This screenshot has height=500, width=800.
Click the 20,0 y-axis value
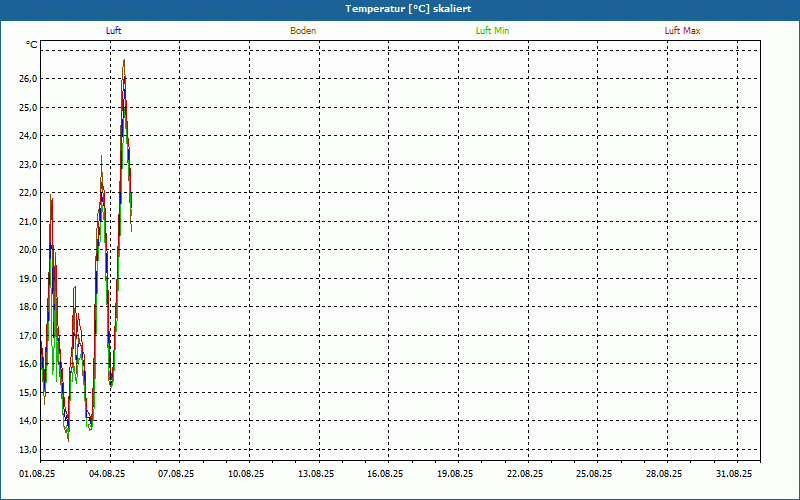click(x=28, y=249)
